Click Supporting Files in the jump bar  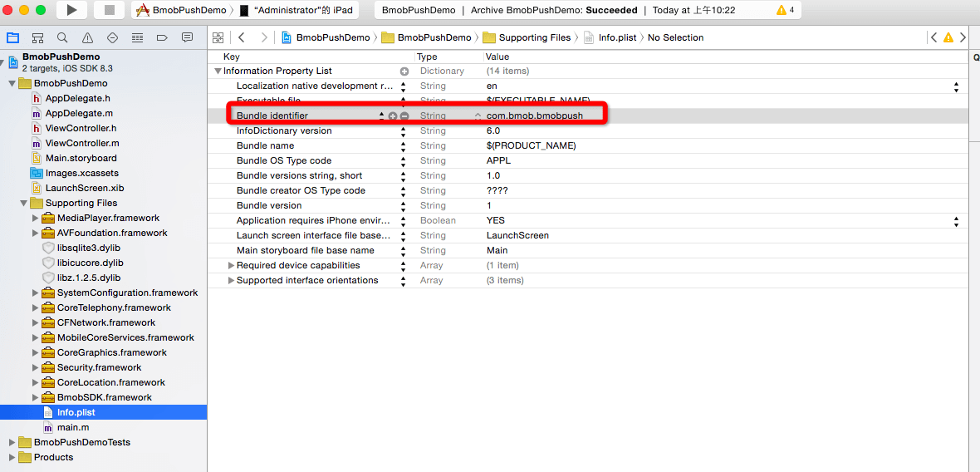[534, 37]
